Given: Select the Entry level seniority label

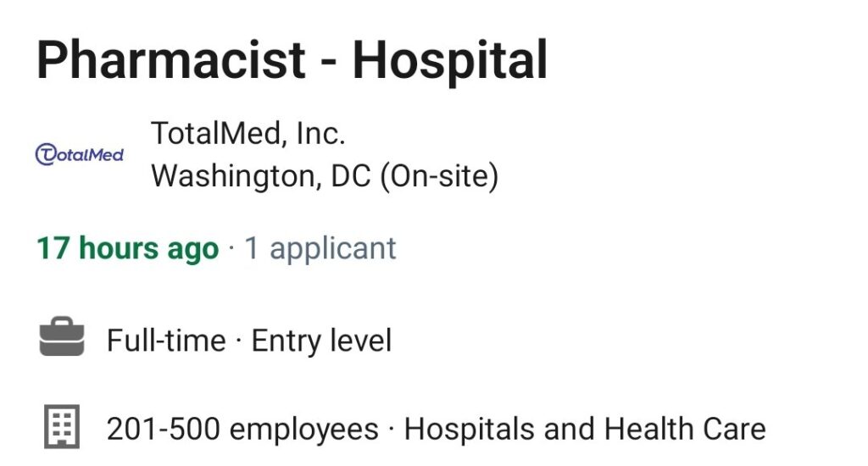Looking at the screenshot, I should (321, 340).
